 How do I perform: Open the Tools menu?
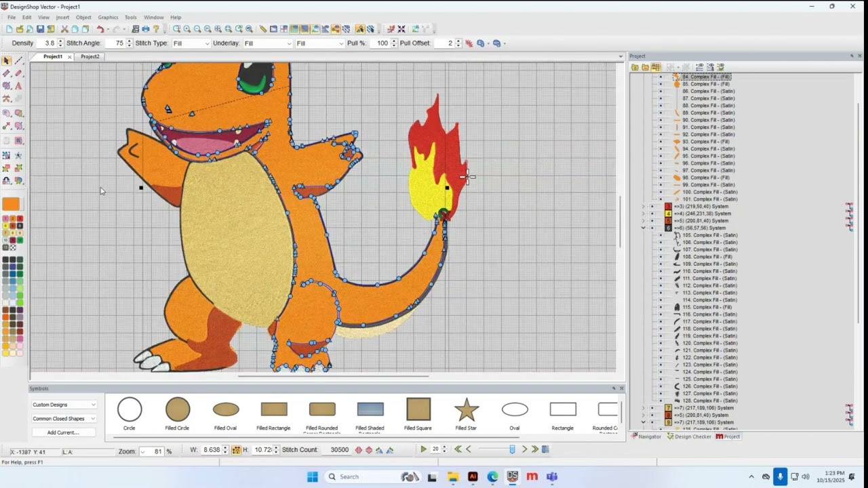pos(130,17)
